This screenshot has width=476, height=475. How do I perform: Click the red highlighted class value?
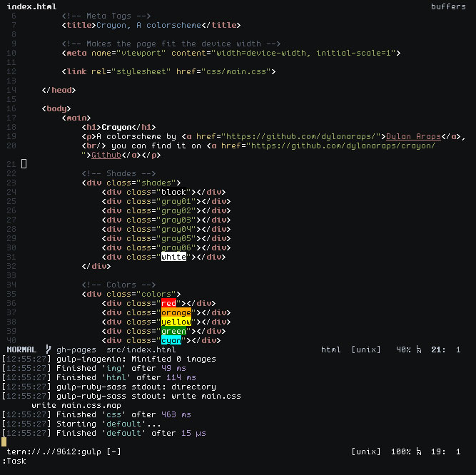click(x=168, y=303)
